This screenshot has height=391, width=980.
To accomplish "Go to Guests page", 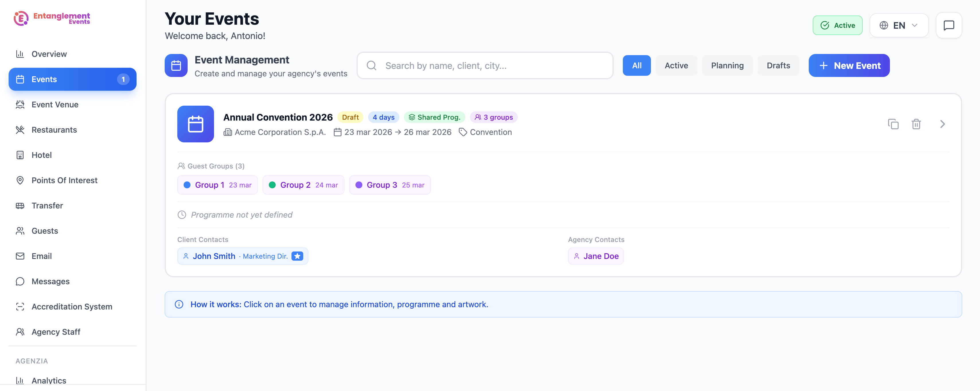I will click(73, 231).
